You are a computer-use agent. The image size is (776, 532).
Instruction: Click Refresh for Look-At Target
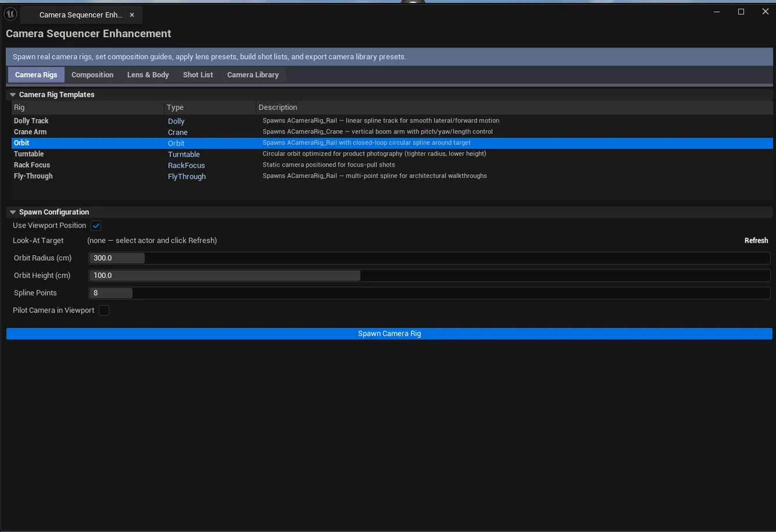756,240
